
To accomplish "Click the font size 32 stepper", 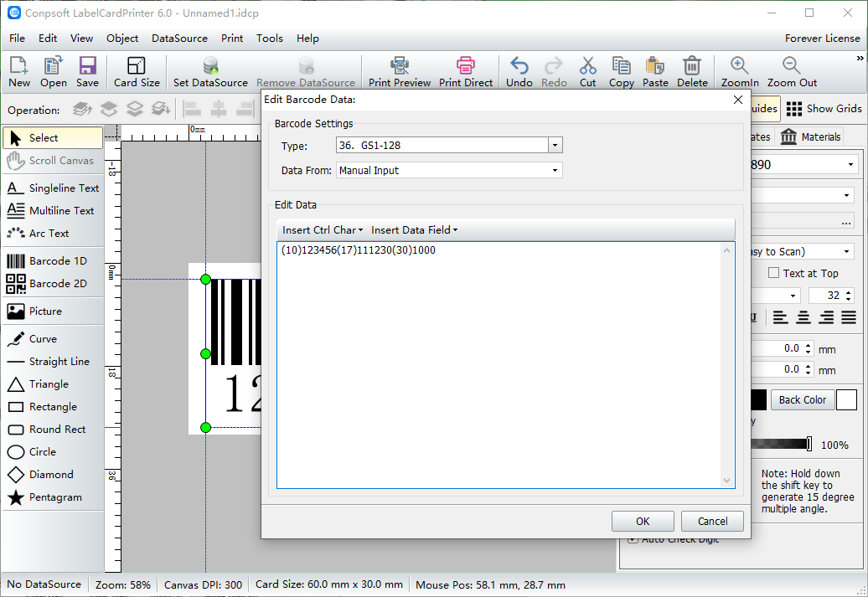I will tap(848, 296).
